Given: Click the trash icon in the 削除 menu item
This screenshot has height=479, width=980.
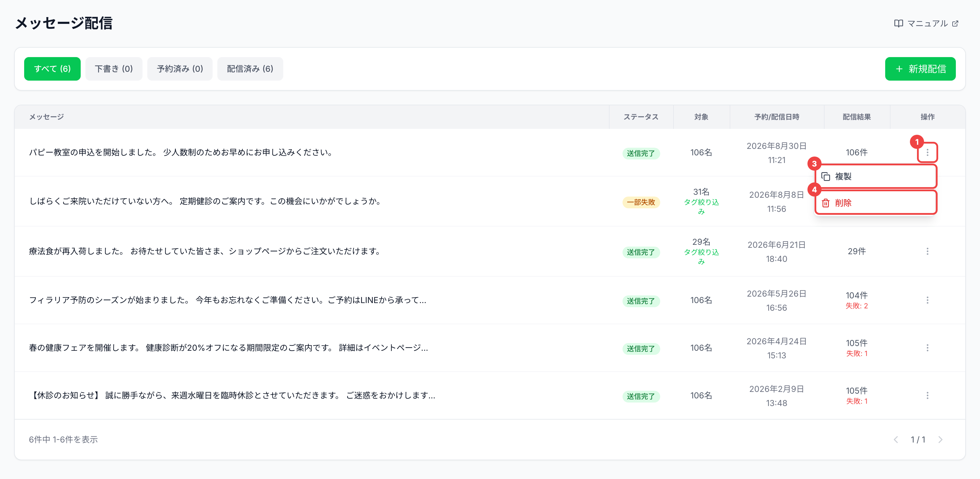Looking at the screenshot, I should (x=825, y=203).
